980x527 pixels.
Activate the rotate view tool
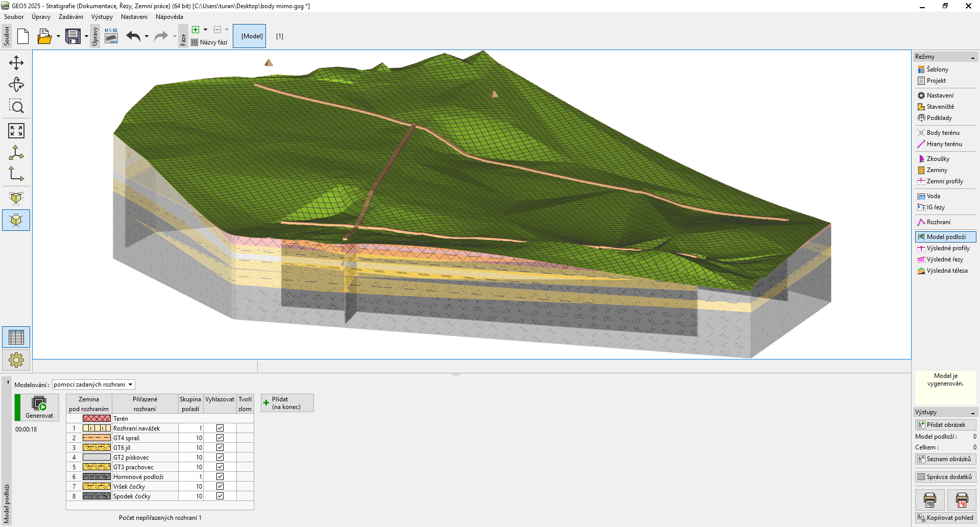pyautogui.click(x=16, y=85)
